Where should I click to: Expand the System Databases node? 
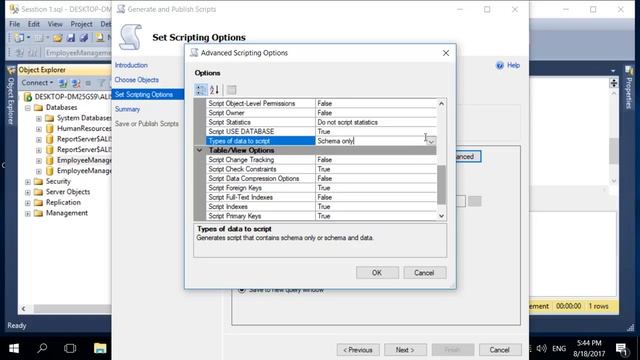pos(39,118)
